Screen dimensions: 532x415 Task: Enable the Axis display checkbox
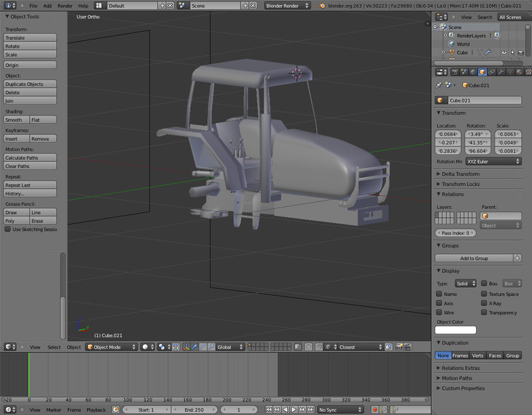(439, 303)
